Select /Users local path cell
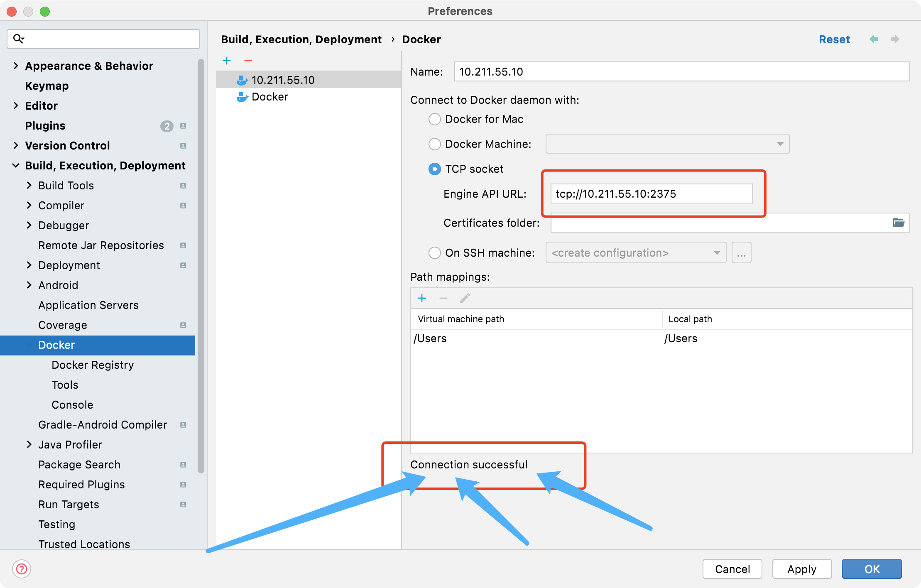The height and width of the screenshot is (588, 921). (x=787, y=338)
